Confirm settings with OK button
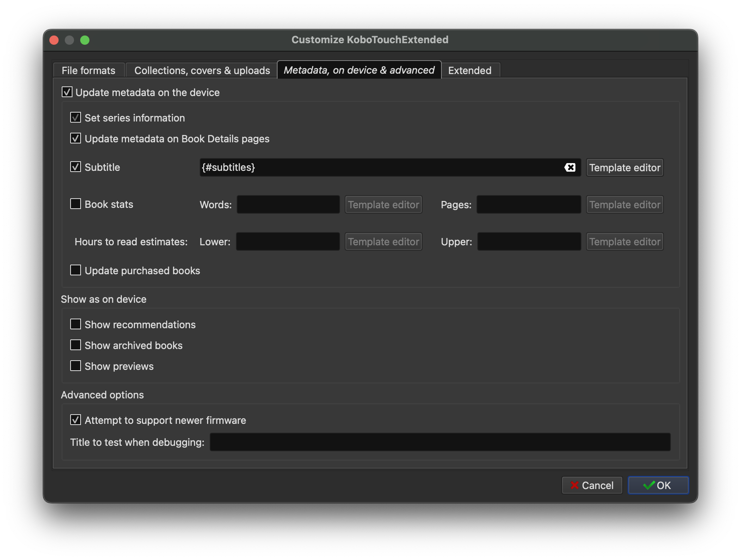741x560 pixels. point(658,485)
